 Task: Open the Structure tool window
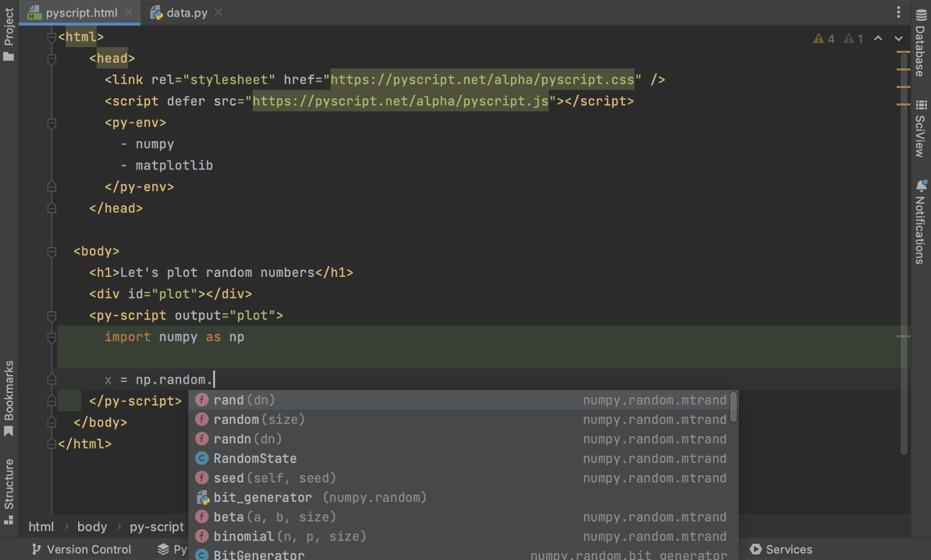click(x=9, y=491)
